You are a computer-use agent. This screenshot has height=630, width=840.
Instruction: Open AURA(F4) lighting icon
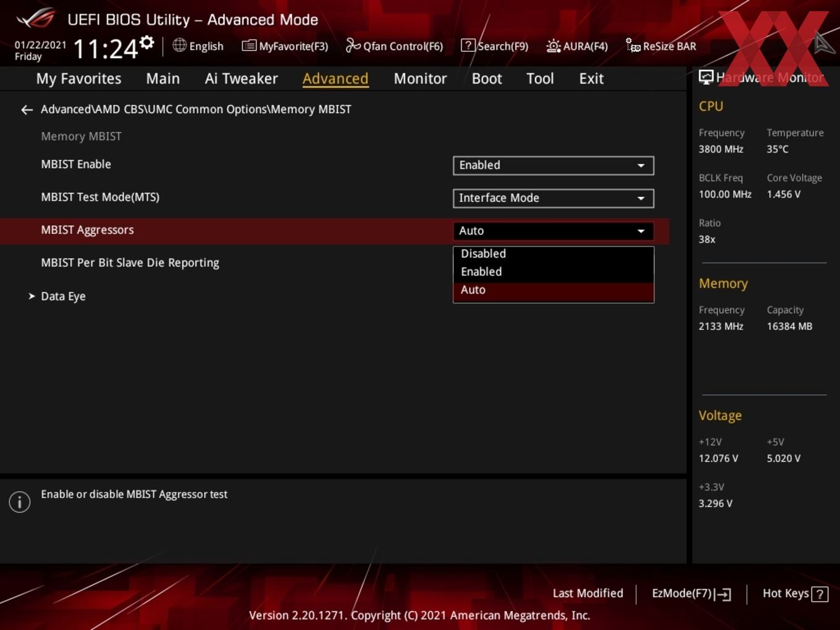(x=553, y=46)
